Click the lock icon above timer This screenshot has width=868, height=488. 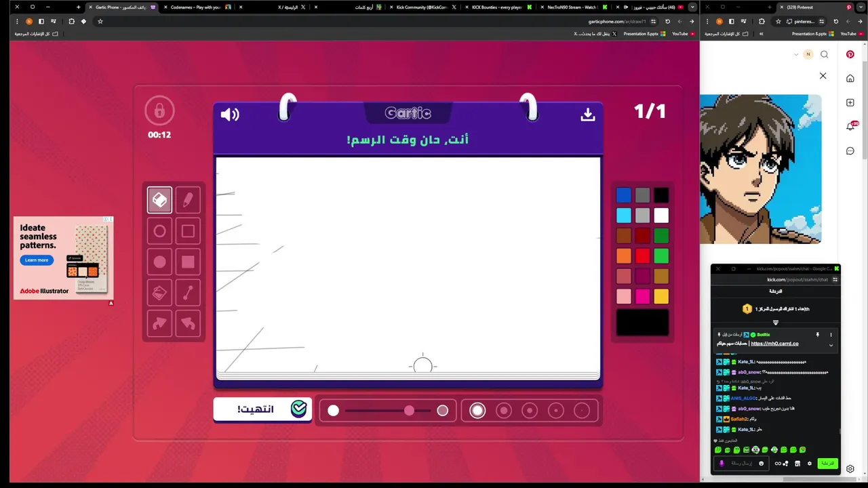coord(159,110)
